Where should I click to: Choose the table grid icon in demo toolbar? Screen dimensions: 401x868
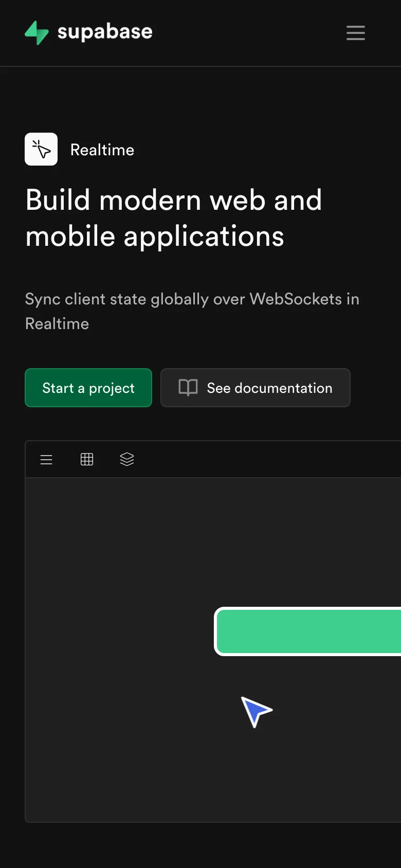point(87,459)
